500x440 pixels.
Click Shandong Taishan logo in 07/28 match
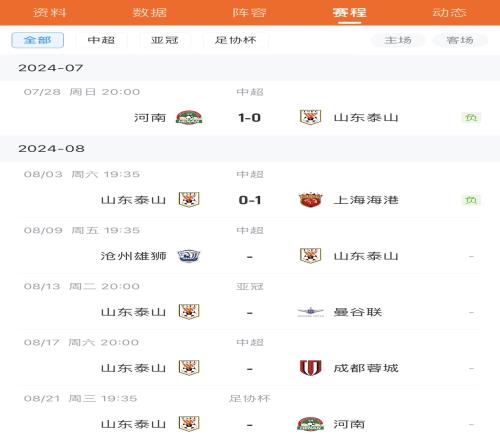tap(310, 117)
